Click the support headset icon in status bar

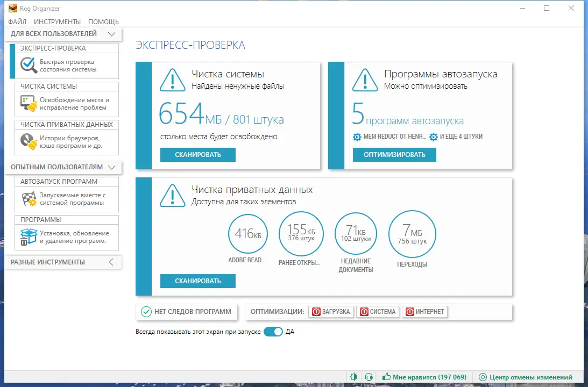(x=369, y=377)
